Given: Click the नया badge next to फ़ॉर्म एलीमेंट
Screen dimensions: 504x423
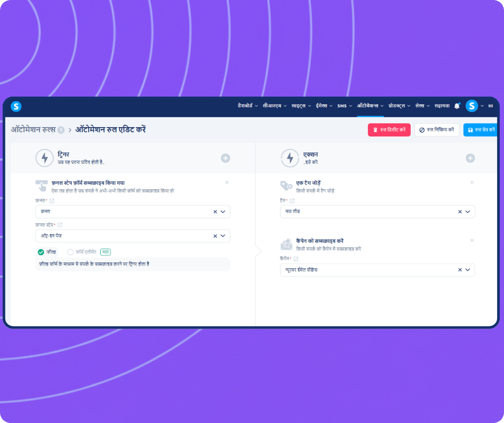Looking at the screenshot, I should coord(106,252).
